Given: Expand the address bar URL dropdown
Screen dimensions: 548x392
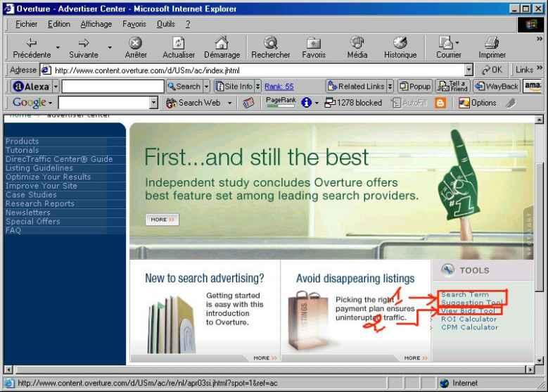Looking at the screenshot, I should click(x=469, y=70).
